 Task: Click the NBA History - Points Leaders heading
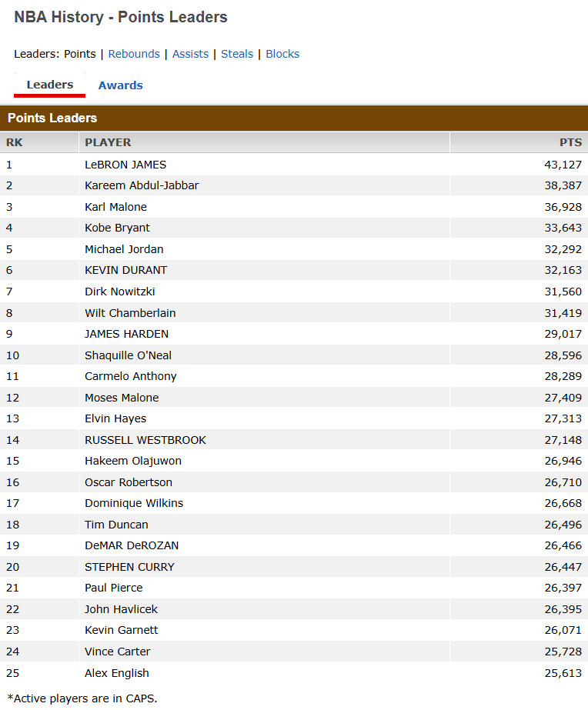(x=121, y=17)
